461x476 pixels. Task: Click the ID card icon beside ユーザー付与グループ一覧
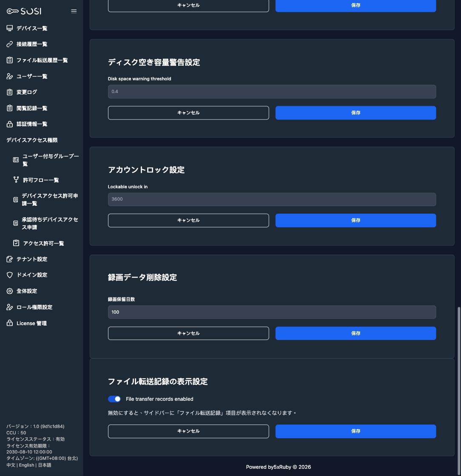click(x=16, y=160)
